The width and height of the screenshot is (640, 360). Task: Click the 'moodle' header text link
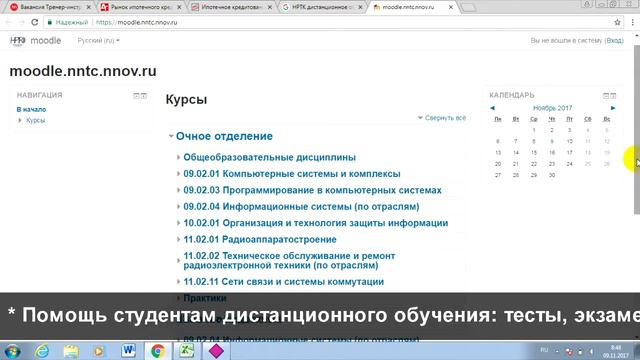tap(46, 40)
